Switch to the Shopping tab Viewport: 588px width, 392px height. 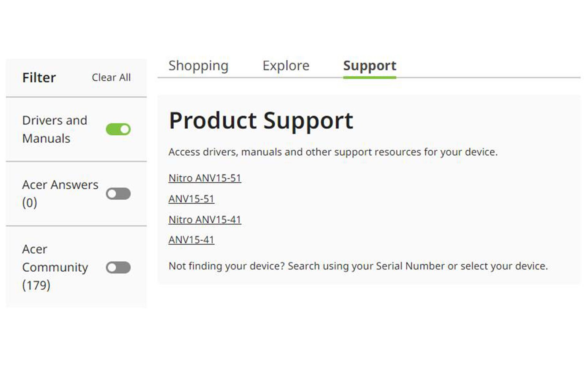pos(198,65)
